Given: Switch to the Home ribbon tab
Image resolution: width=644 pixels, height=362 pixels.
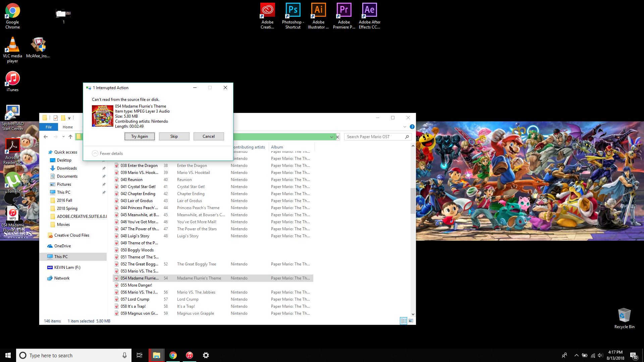Looking at the screenshot, I should pos(67,127).
